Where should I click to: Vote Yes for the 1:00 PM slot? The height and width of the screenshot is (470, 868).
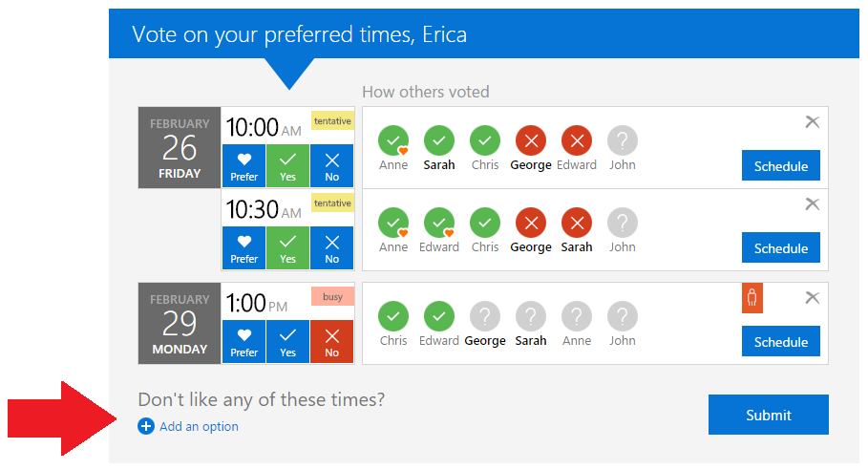(x=288, y=341)
